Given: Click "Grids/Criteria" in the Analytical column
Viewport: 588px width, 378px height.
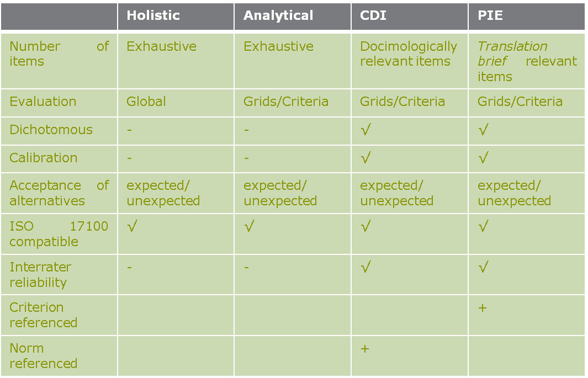Looking at the screenshot, I should (286, 102).
